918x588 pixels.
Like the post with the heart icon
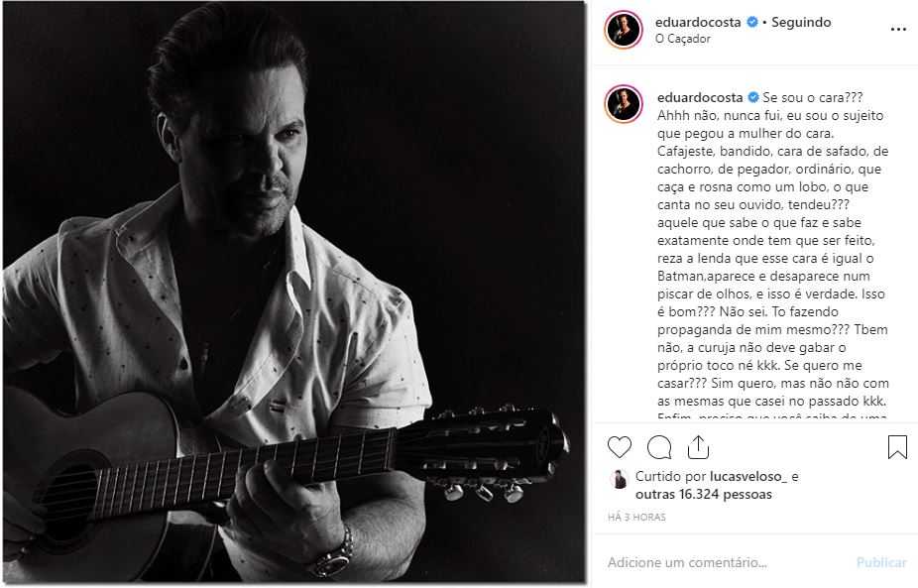(x=620, y=447)
